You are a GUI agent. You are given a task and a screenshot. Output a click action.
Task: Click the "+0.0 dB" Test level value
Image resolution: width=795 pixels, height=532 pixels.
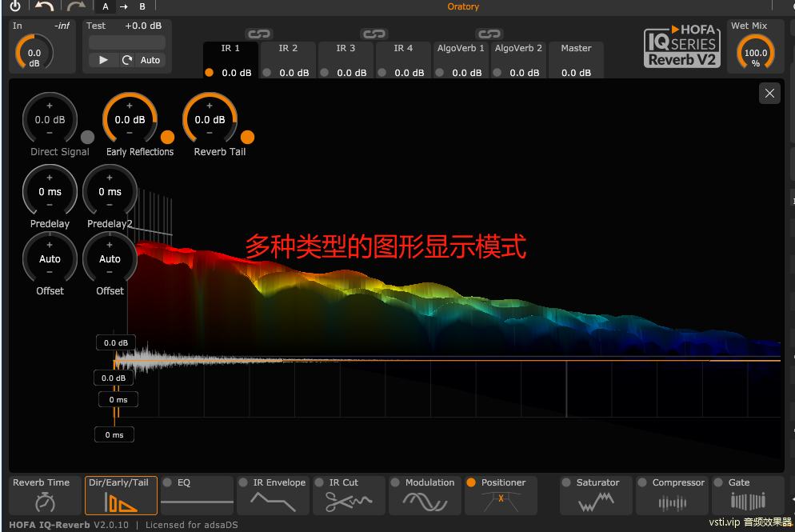143,26
